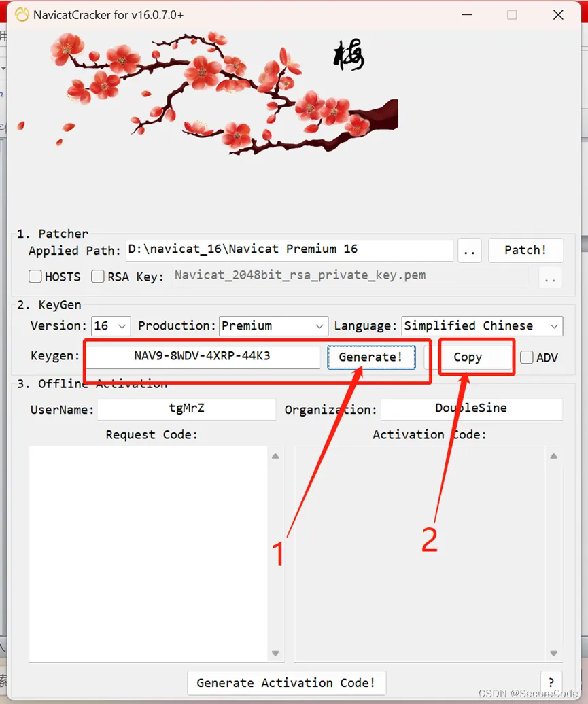The height and width of the screenshot is (704, 588).
Task: Click the browse button beside RSA key field
Action: pyautogui.click(x=550, y=277)
